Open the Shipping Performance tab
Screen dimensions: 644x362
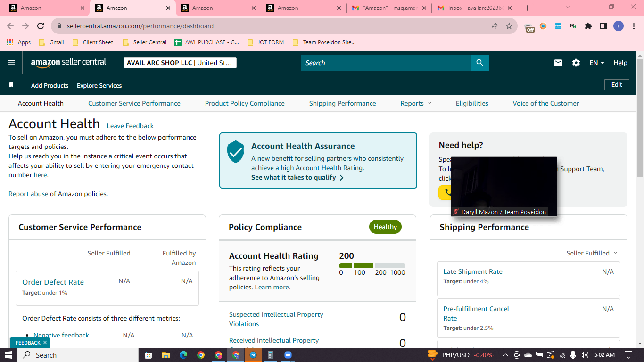tap(343, 103)
